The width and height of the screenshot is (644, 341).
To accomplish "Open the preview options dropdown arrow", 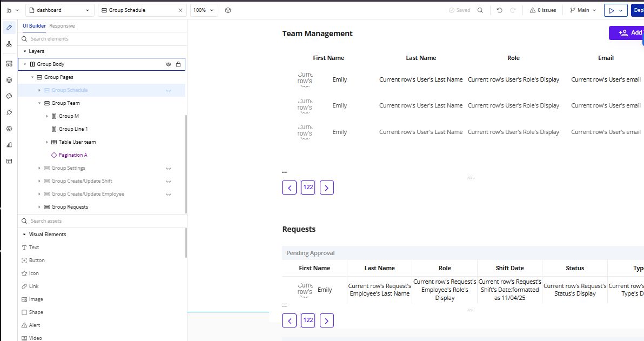I will pos(621,10).
